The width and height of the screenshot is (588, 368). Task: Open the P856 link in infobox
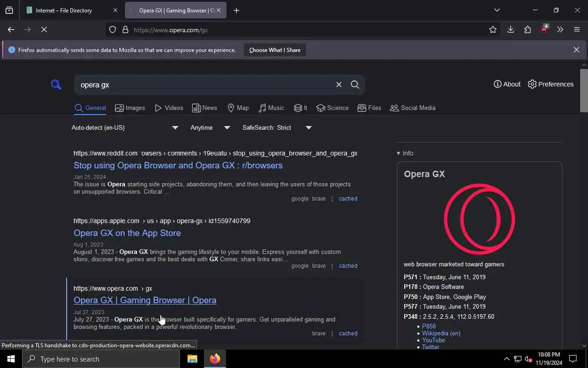429,327
